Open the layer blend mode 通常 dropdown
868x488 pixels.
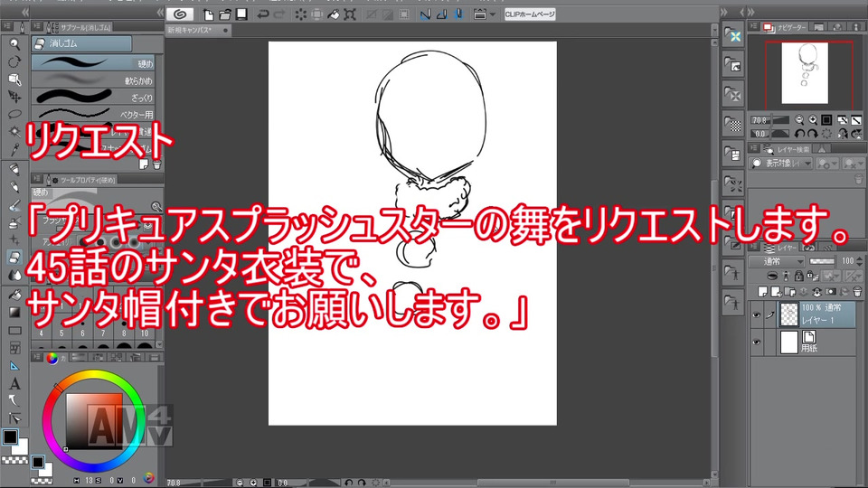coord(776,261)
